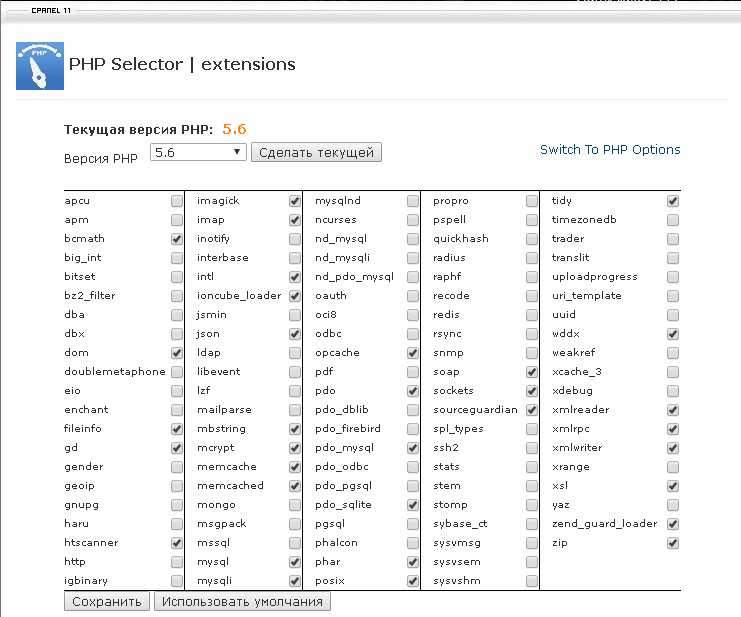The height and width of the screenshot is (617, 741).
Task: Disable the tidy extension checkbox
Action: click(673, 201)
